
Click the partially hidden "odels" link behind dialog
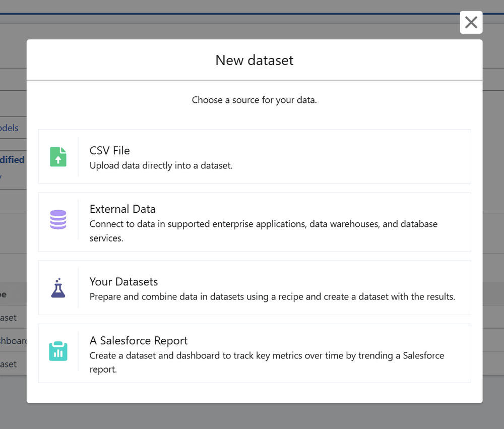coord(9,128)
